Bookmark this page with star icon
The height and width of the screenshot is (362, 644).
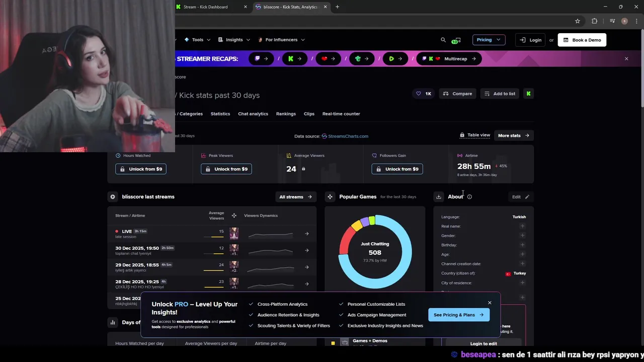pyautogui.click(x=578, y=21)
